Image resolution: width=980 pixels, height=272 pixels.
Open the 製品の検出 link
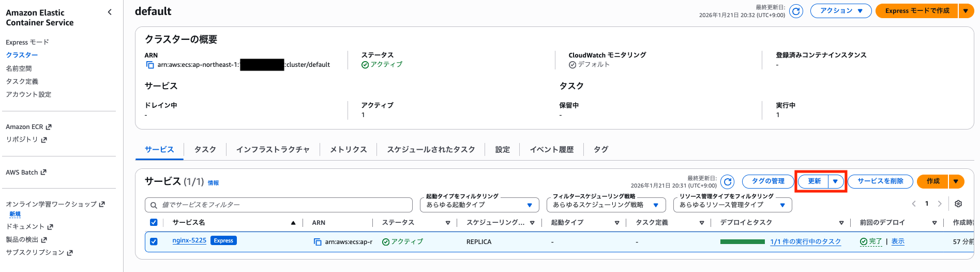tap(26, 239)
